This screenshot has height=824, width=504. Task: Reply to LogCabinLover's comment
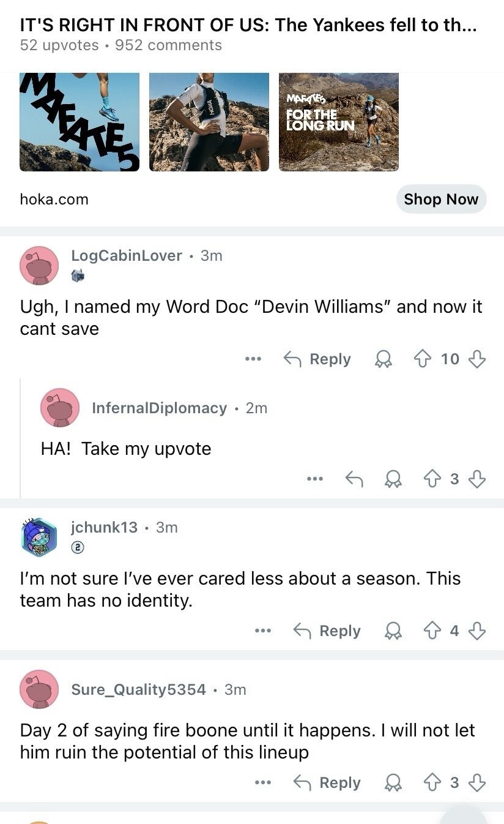[317, 359]
